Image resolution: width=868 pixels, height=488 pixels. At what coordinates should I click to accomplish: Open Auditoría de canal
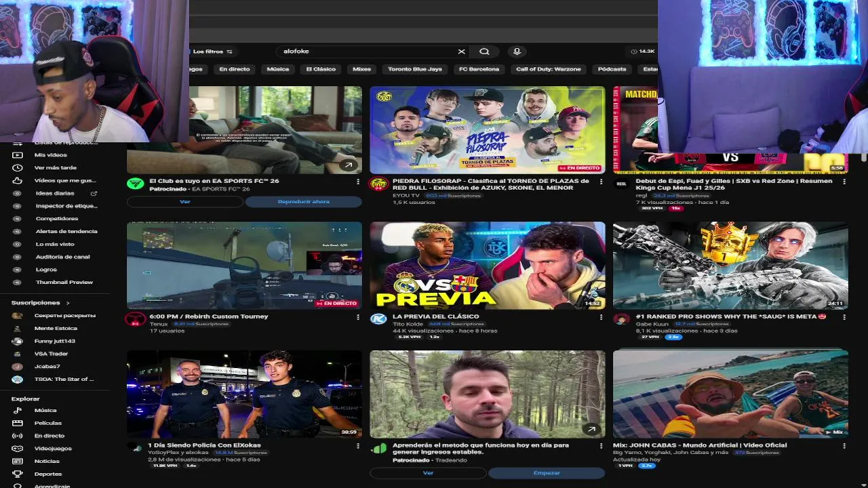pos(62,257)
